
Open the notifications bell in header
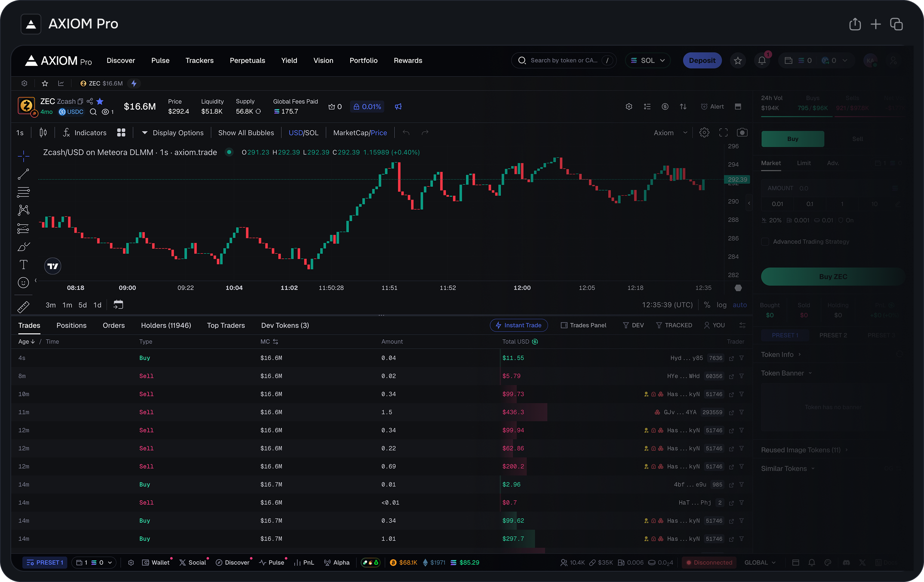tap(762, 61)
